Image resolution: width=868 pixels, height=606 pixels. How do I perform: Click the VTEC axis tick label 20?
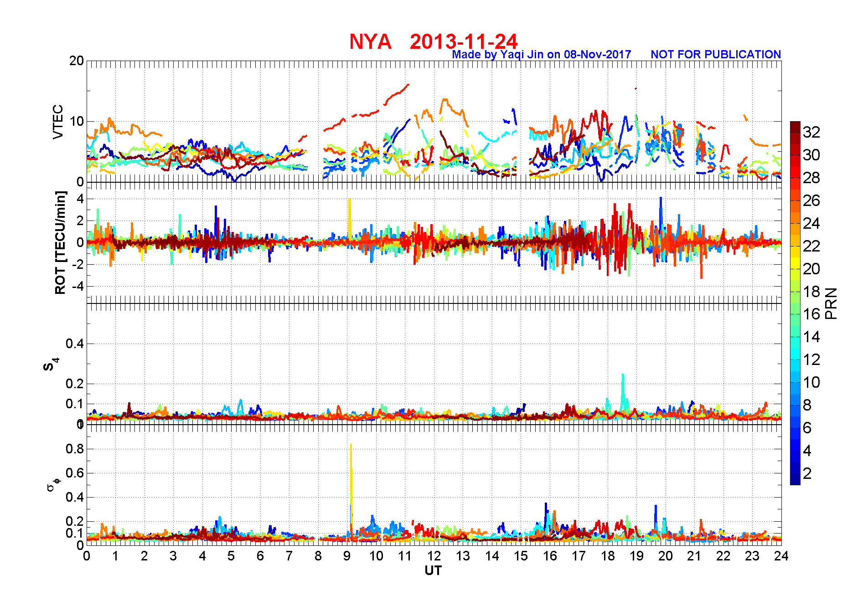pyautogui.click(x=77, y=61)
